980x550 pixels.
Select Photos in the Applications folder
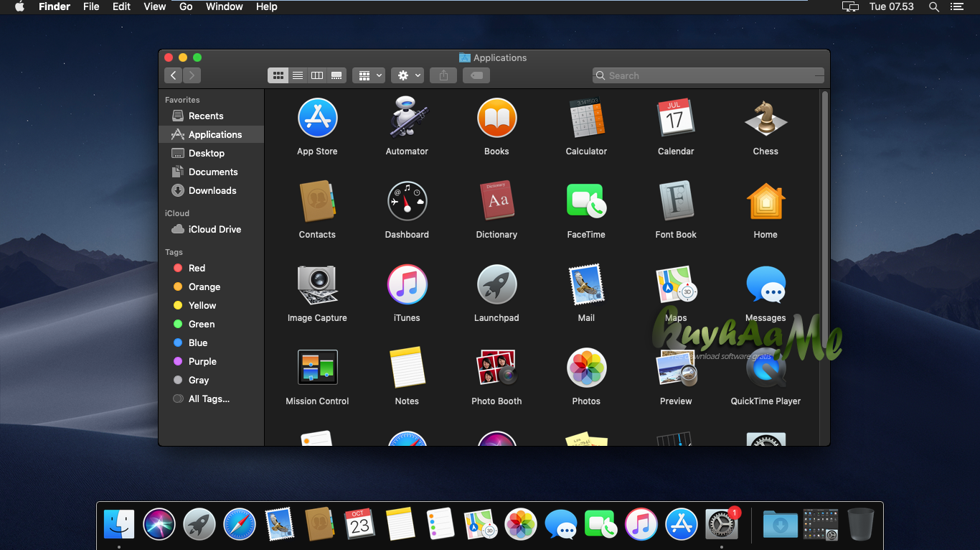click(586, 368)
